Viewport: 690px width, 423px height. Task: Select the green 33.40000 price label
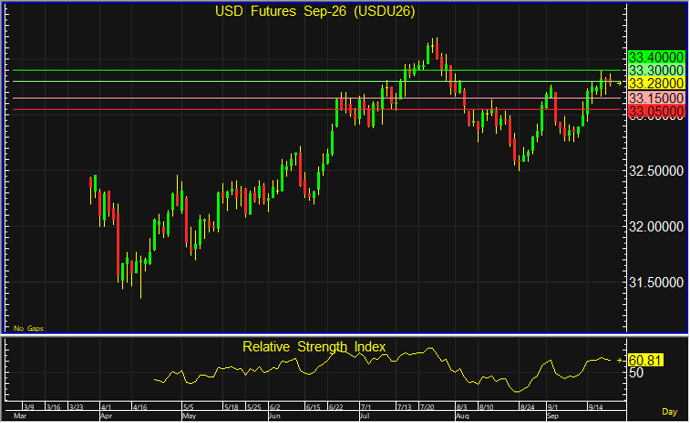(656, 57)
